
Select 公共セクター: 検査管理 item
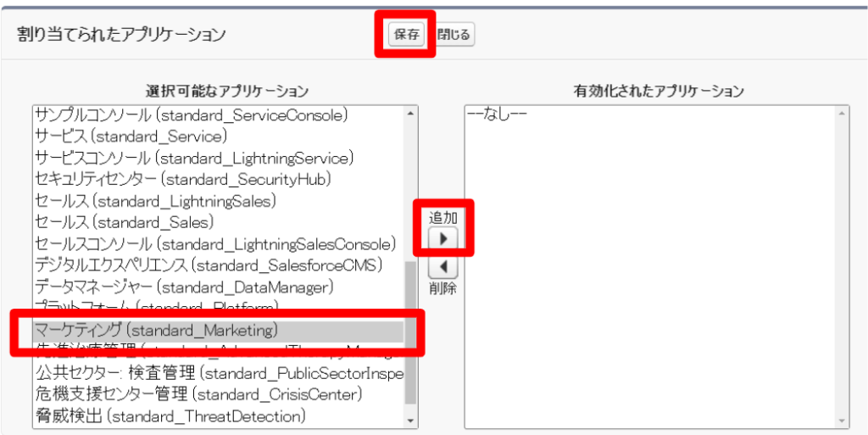[x=218, y=373]
